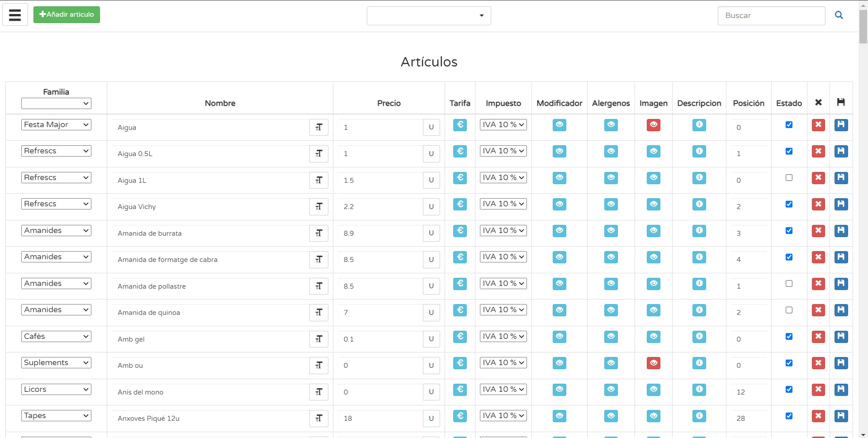The image size is (868, 438).
Task: Click the search magnifier icon
Action: [839, 15]
